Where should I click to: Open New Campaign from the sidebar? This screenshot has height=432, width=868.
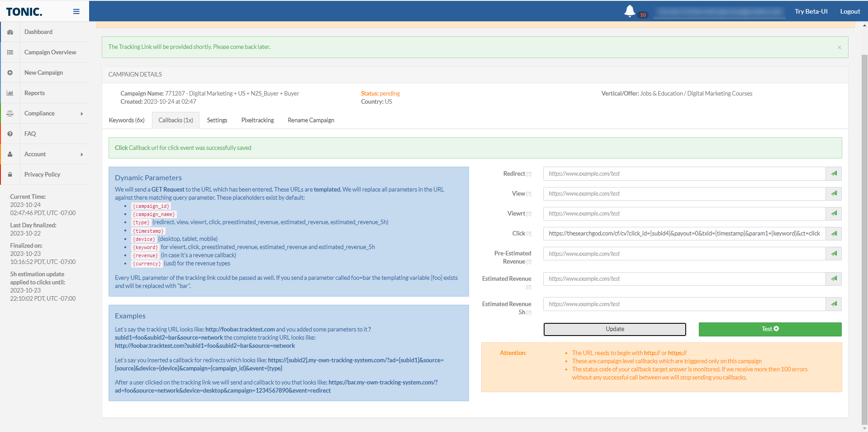pos(43,72)
